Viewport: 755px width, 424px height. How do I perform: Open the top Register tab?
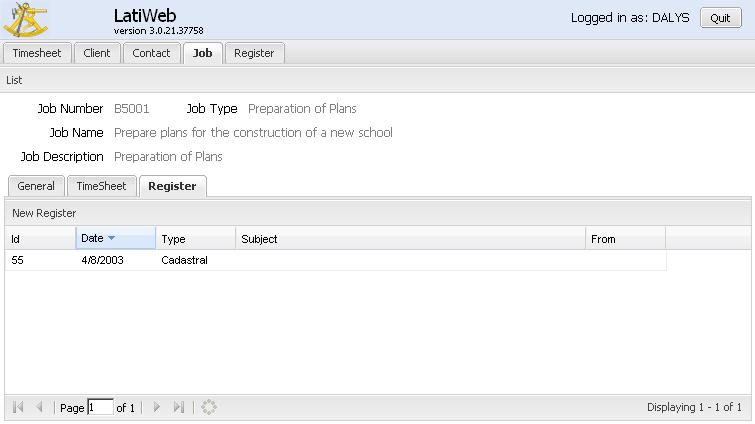254,53
